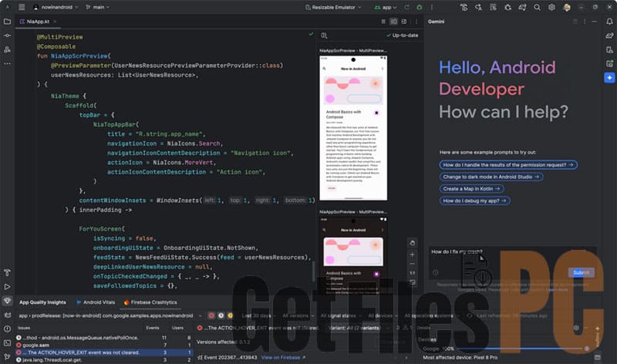Click the green Debug app icon
The width and height of the screenshot is (617, 364).
[420, 7]
